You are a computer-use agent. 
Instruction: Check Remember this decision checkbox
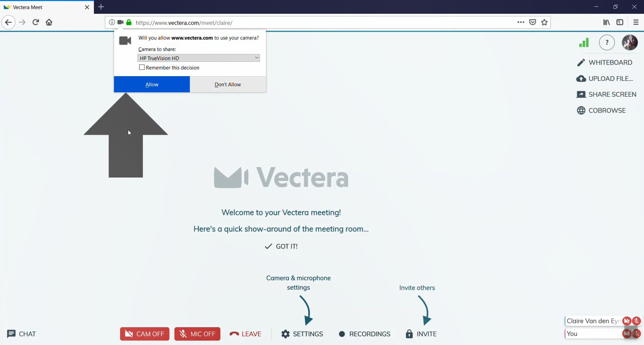pyautogui.click(x=142, y=67)
